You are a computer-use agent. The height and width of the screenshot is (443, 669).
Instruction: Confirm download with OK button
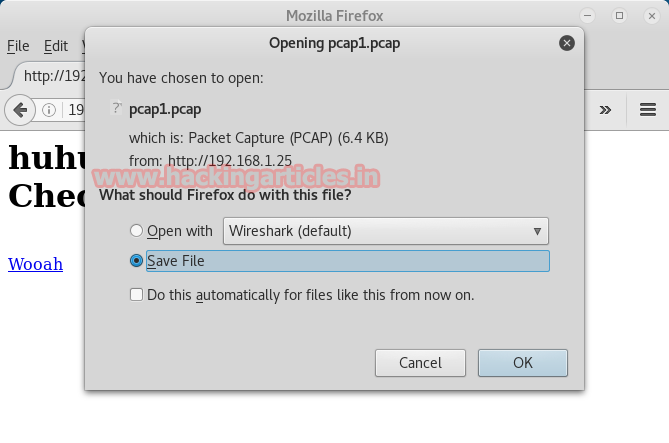(x=523, y=363)
